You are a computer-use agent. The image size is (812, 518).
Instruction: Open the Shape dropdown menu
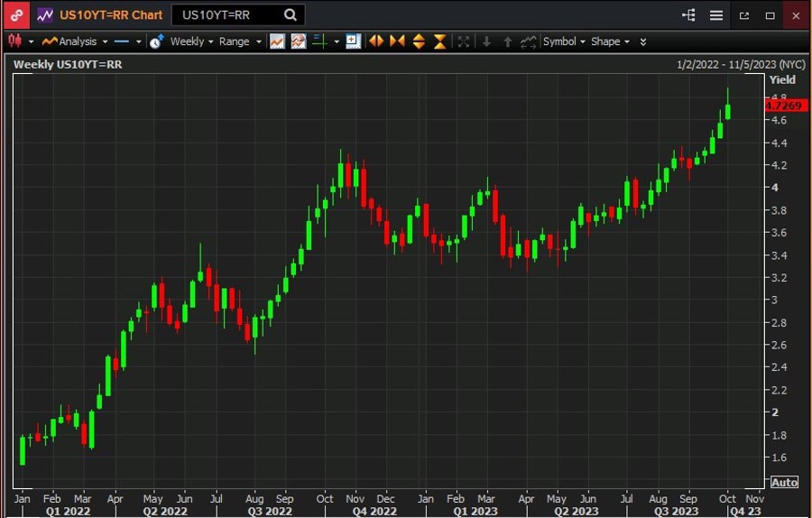click(x=610, y=42)
